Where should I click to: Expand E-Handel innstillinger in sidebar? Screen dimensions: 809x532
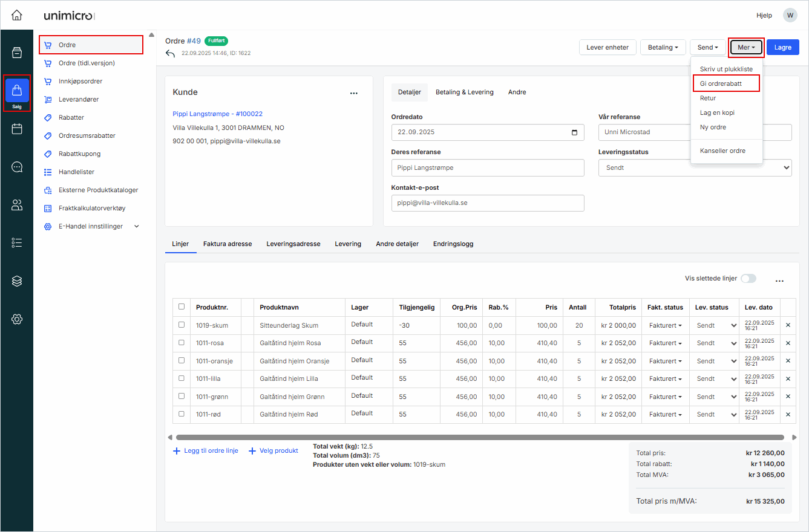pyautogui.click(x=136, y=226)
